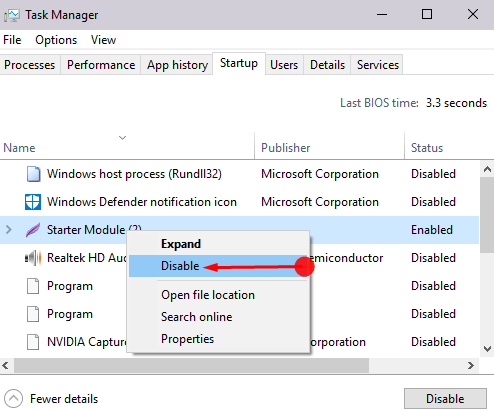
Task: Click the sort chevron above Name column
Action: coord(123,138)
